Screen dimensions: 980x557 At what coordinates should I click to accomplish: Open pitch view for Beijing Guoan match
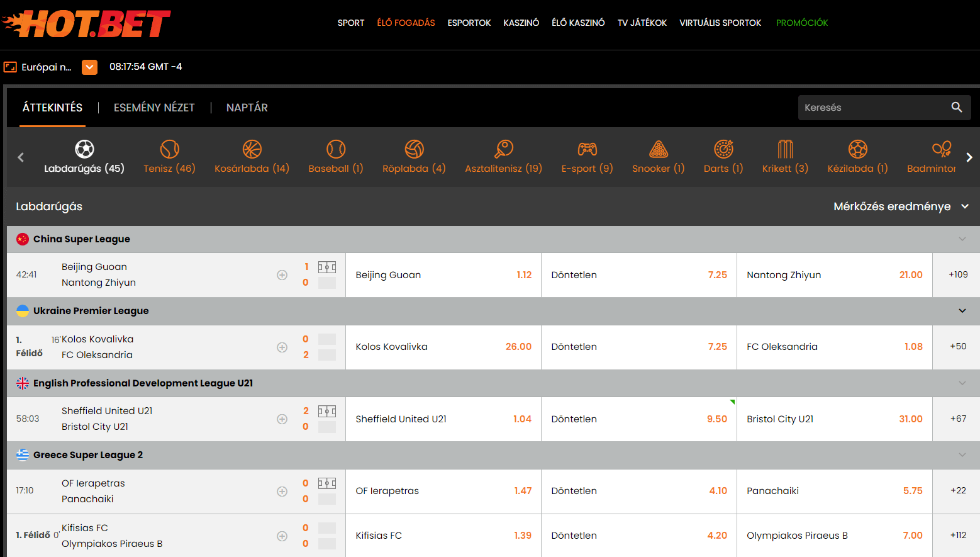[x=327, y=267]
